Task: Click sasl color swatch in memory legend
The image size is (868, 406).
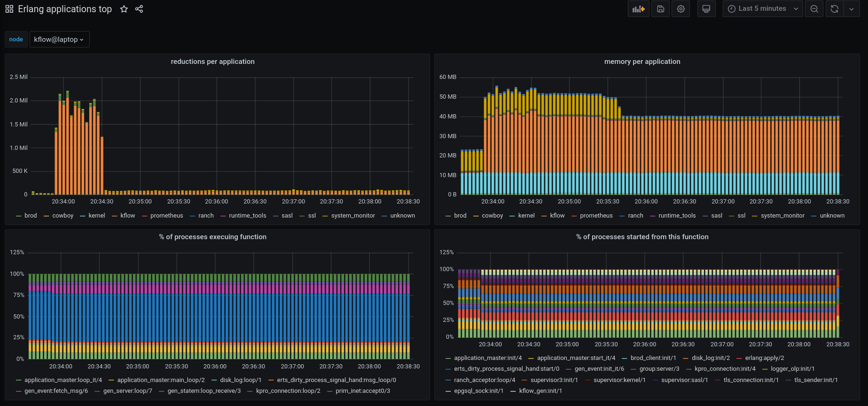Action: (x=705, y=216)
